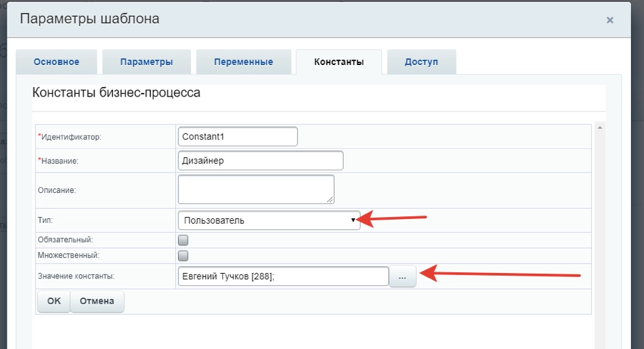The width and height of the screenshot is (644, 349).
Task: Open the Параметры tab
Action: 146,62
